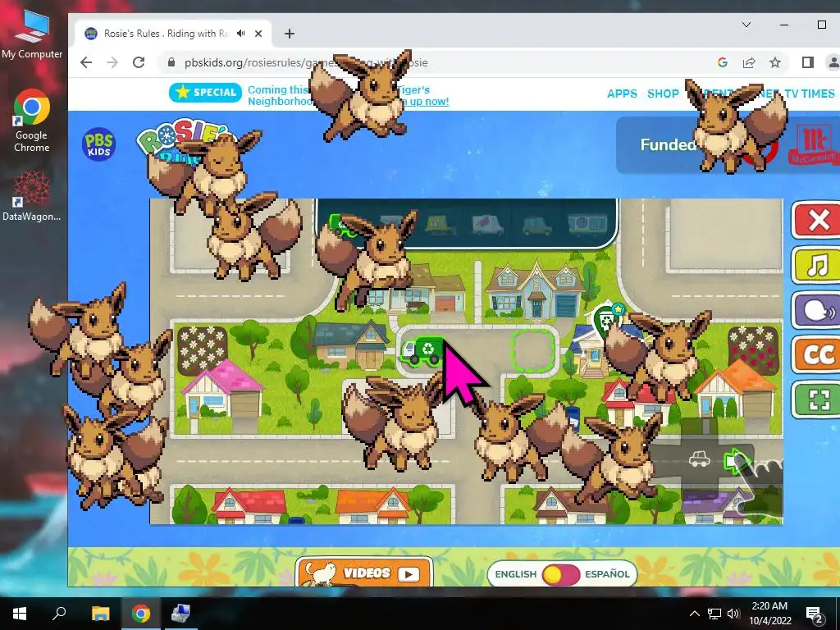Go forward in browser history
The width and height of the screenshot is (840, 630).
tap(112, 62)
